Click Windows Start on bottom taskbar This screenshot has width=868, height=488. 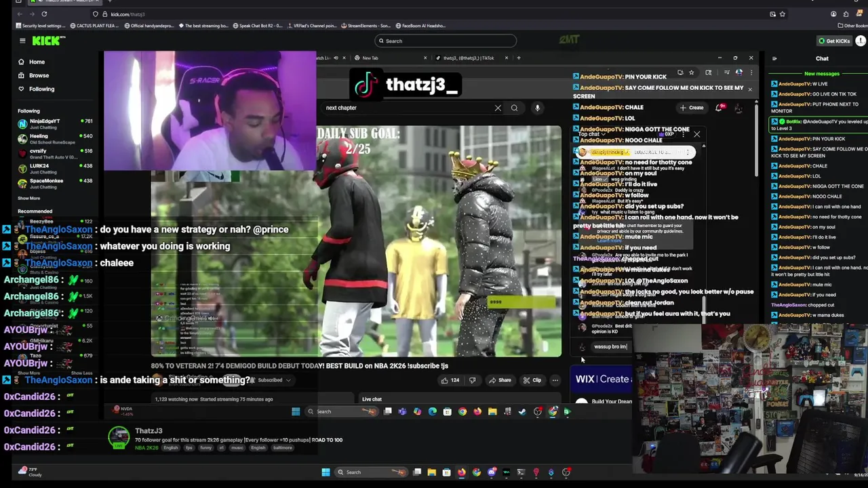[325, 472]
